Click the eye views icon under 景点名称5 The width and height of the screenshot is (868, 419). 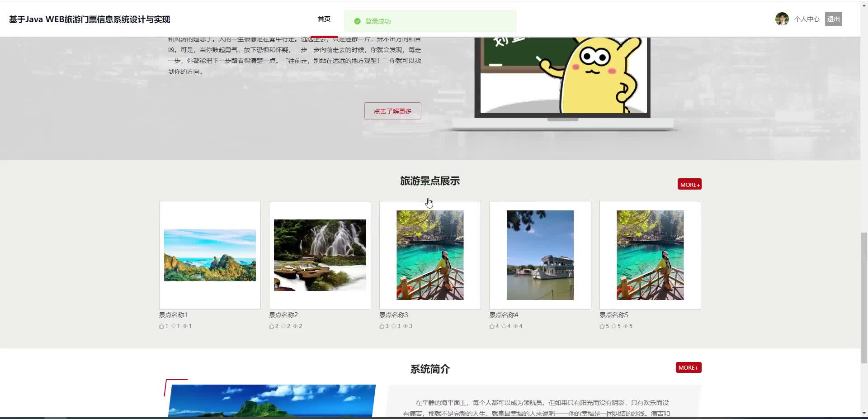(x=626, y=326)
